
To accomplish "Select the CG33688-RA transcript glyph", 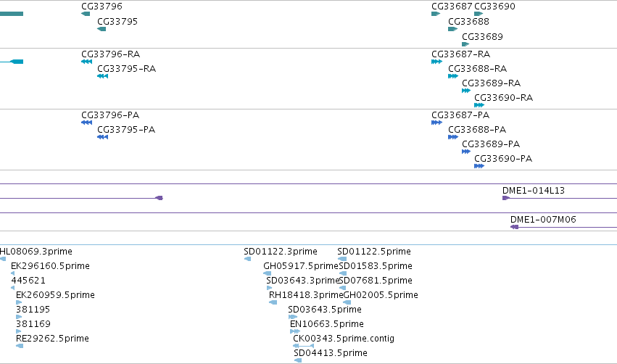I will pos(453,76).
